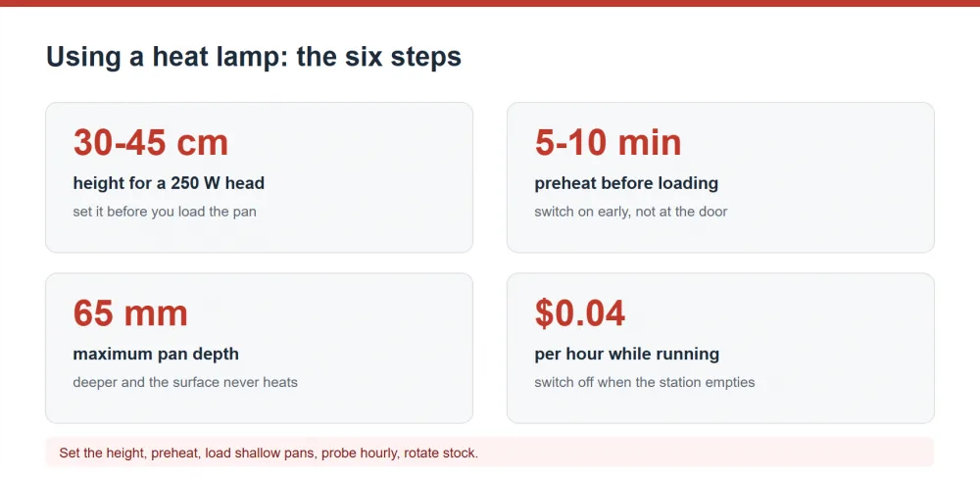The width and height of the screenshot is (980, 478).
Task: Click 'per hour while running' label
Action: pos(627,355)
